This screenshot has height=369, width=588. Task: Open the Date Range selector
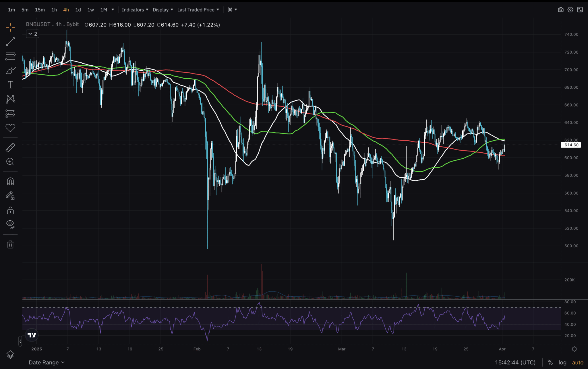point(47,362)
